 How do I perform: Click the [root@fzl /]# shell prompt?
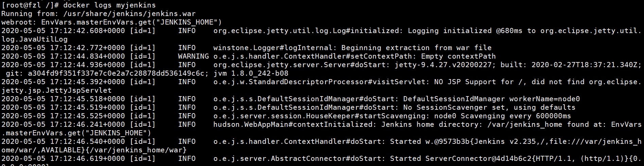click(x=30, y=5)
